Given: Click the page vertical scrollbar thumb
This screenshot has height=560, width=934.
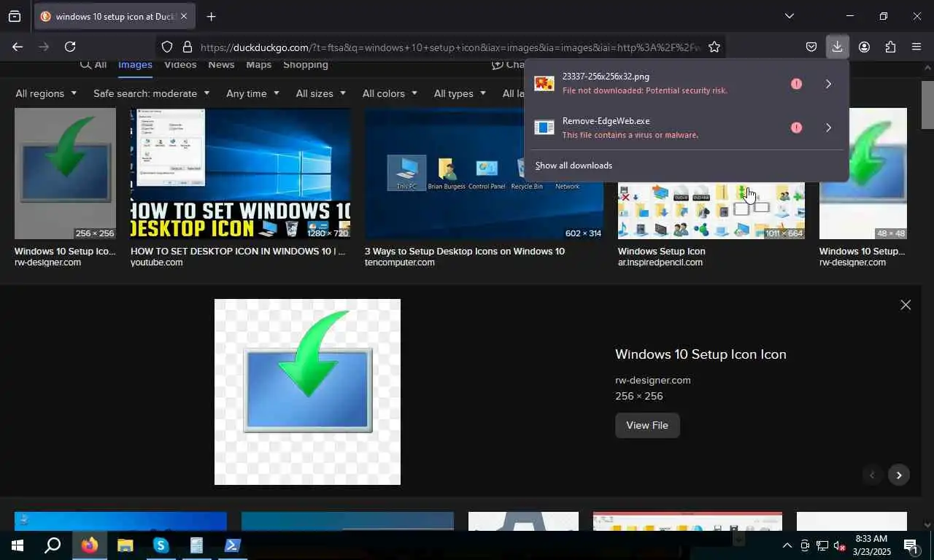Looking at the screenshot, I should [927, 104].
